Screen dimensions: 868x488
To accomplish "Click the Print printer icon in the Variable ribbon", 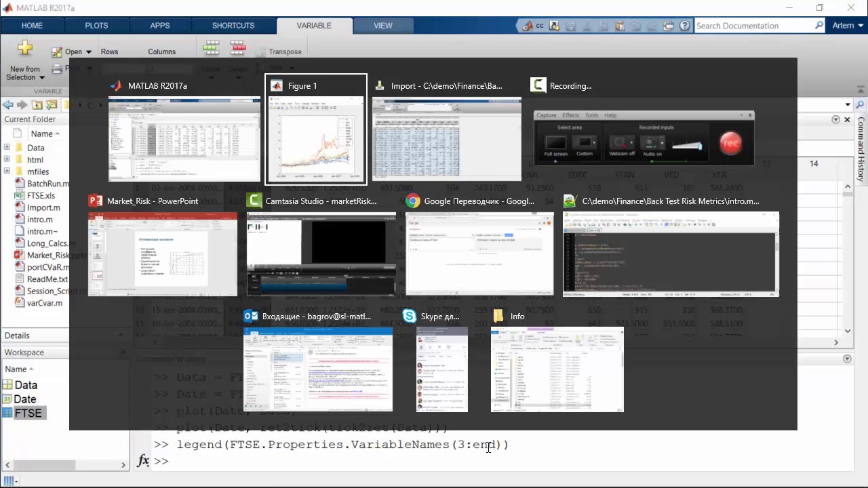I will click(x=57, y=68).
